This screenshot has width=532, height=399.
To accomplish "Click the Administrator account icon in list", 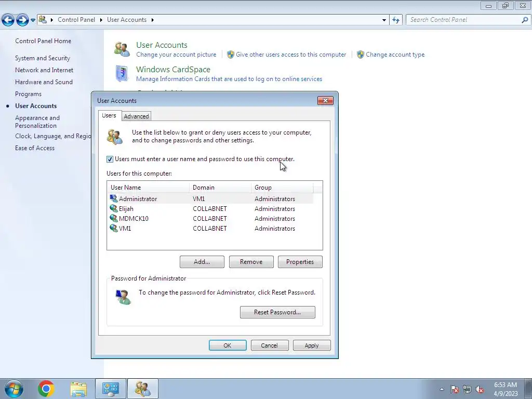I will 113,198.
